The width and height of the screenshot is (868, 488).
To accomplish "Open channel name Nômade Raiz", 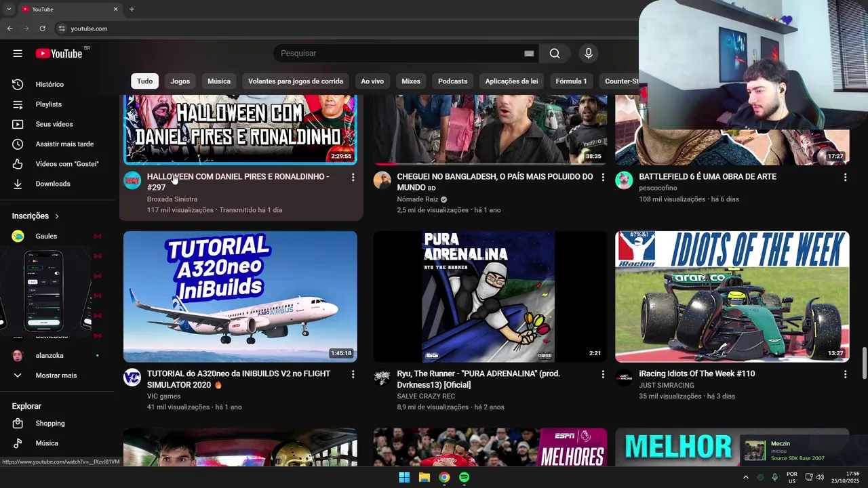I will click(418, 199).
